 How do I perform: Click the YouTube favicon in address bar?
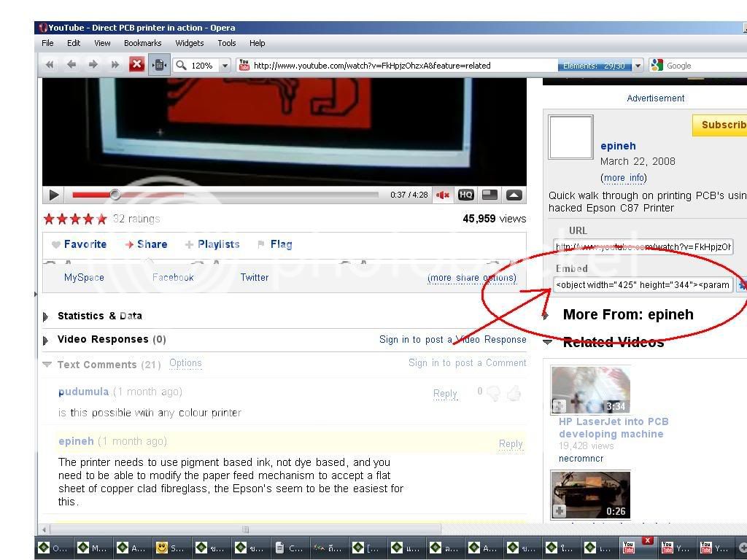(244, 65)
